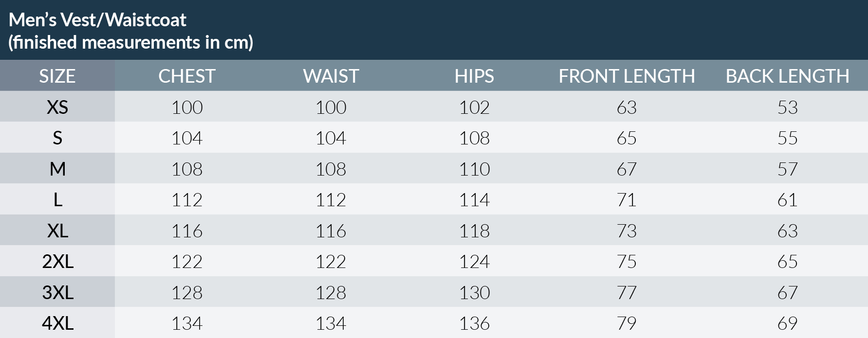Click the waist value for size L
The height and width of the screenshot is (338, 868).
tap(331, 200)
